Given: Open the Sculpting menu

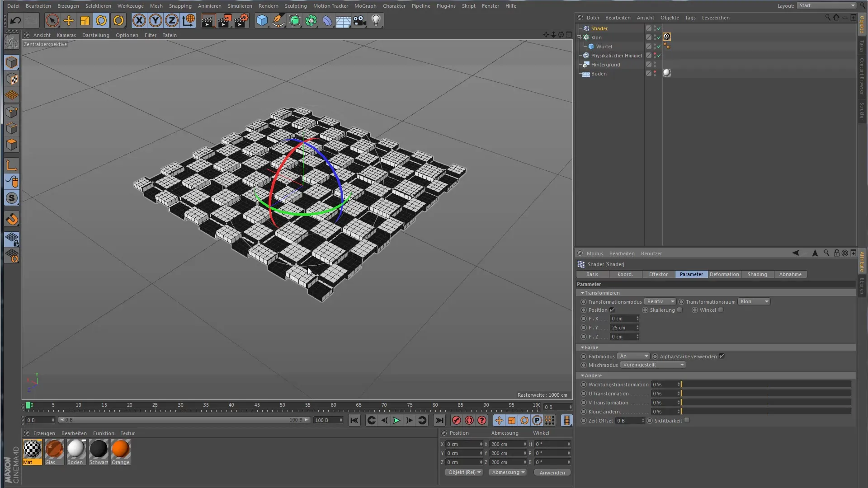Looking at the screenshot, I should (296, 6).
